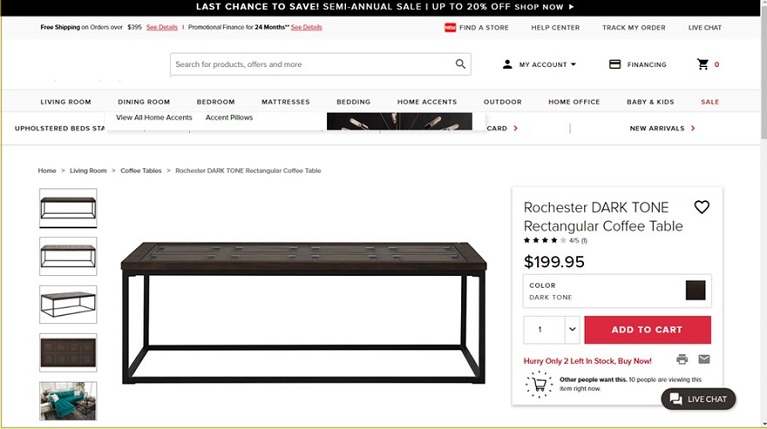Email this product using envelope icon
Viewport: 767px width, 429px height.
(704, 360)
